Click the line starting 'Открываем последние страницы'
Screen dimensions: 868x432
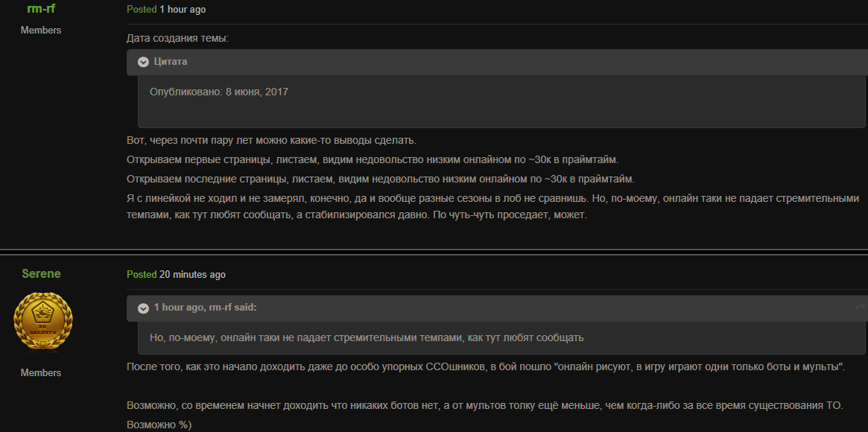tap(380, 179)
